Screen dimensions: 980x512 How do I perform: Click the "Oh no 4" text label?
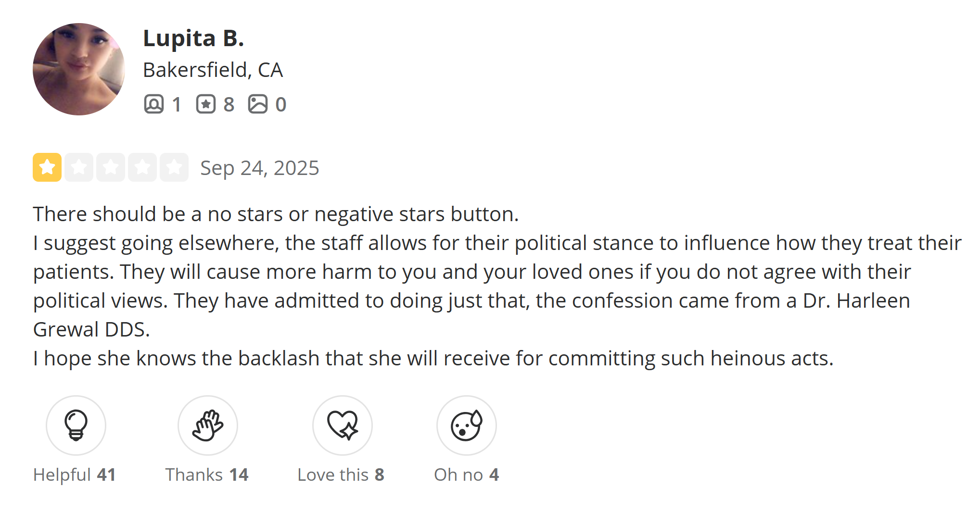(x=466, y=475)
